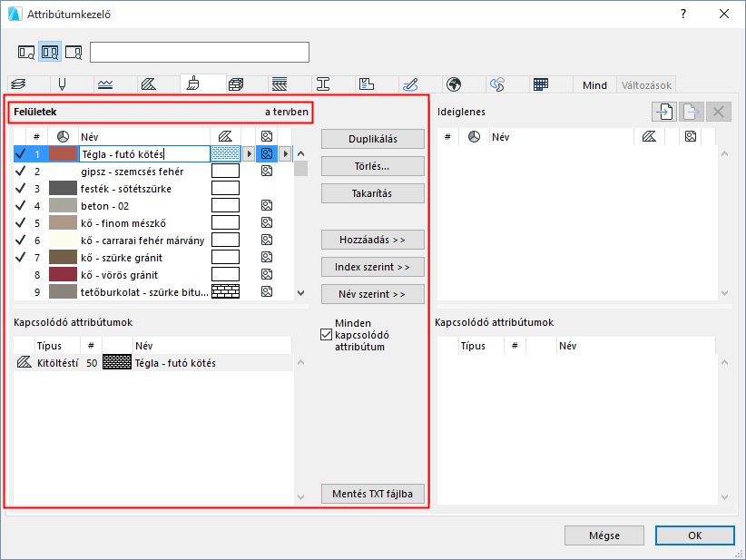746x560 pixels.
Task: Click the blue fill pattern cell of row 1
Action: tap(225, 153)
